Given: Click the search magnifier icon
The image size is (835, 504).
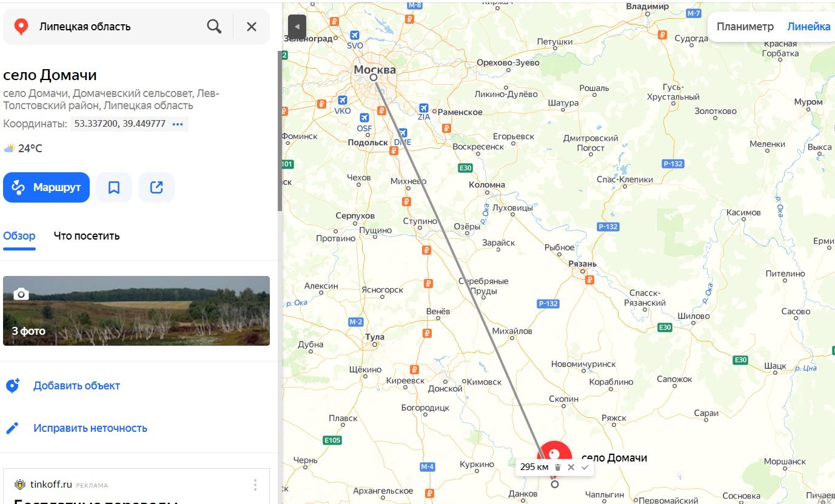Looking at the screenshot, I should coord(214,26).
